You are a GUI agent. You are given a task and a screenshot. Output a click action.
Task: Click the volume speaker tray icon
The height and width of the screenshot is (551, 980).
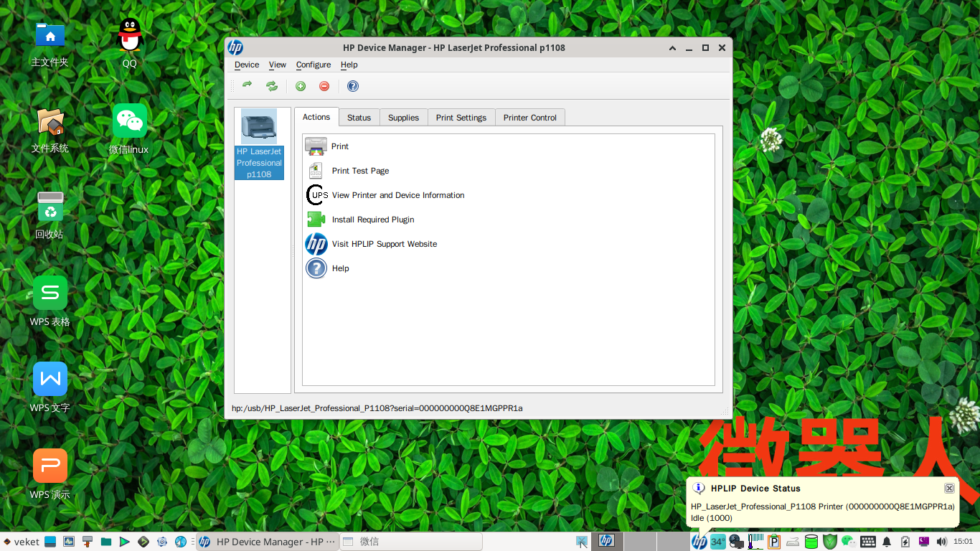point(942,542)
